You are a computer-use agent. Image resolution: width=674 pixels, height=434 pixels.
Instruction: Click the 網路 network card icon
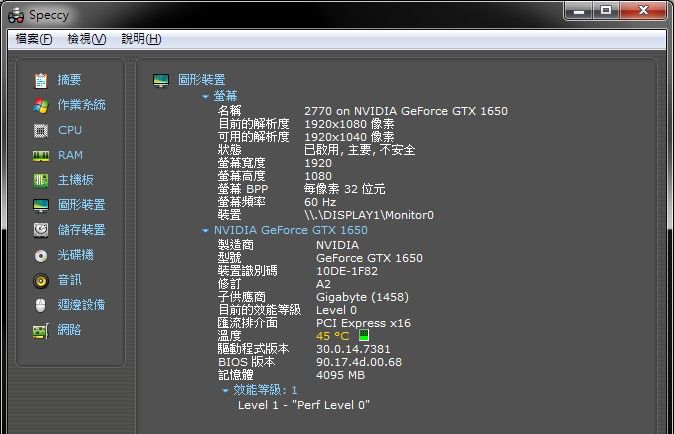click(41, 330)
